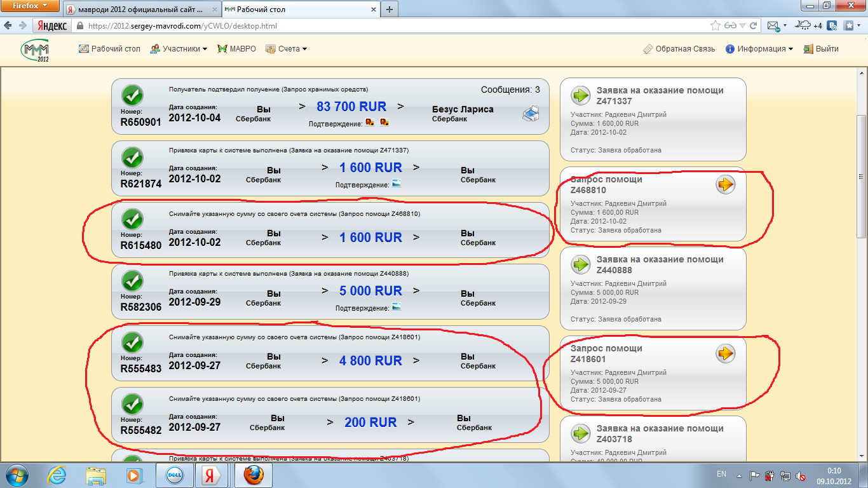This screenshot has height=488, width=868.
Task: Click green arrow on request Z440888
Action: [x=581, y=265]
